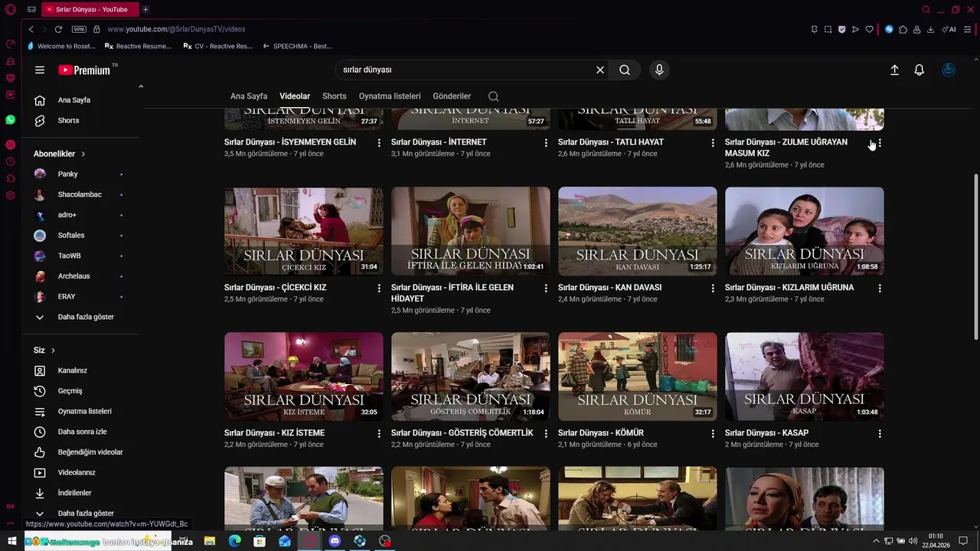980x551 pixels.
Task: Search within channel using magnifier icon
Action: pos(493,96)
